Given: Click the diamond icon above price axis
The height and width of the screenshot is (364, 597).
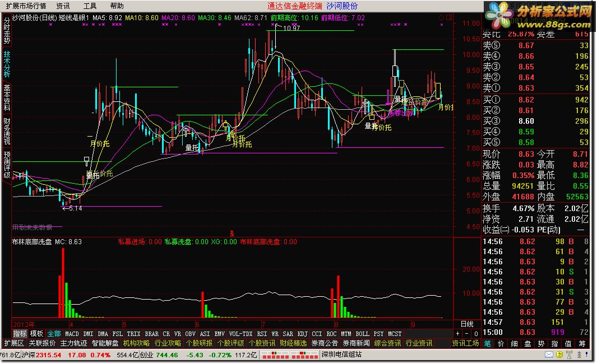Looking at the screenshot, I should (441, 17).
